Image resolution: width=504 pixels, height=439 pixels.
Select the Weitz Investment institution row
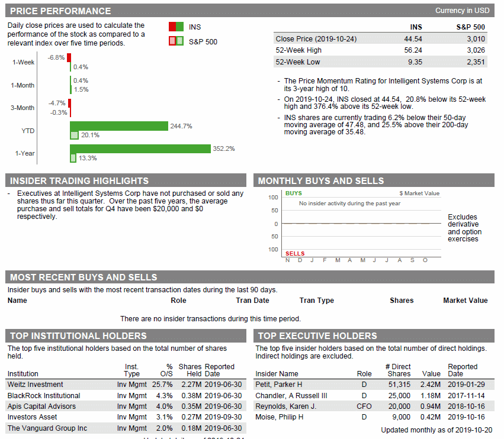pos(126,385)
